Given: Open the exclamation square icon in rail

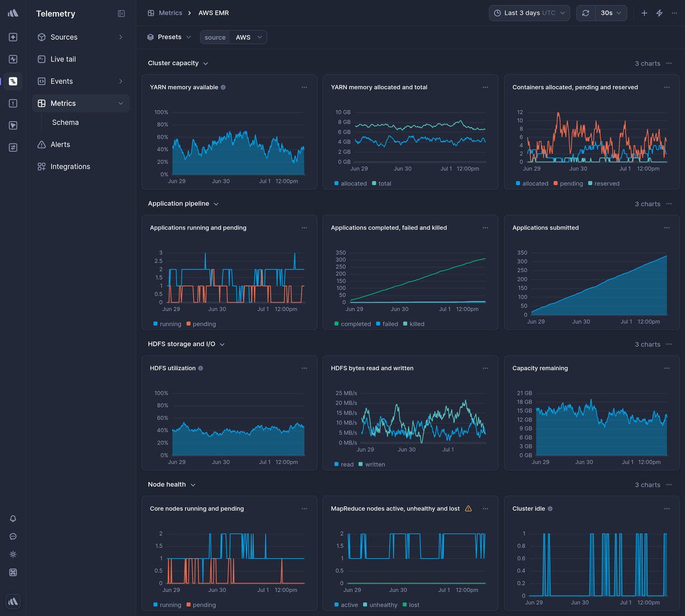Looking at the screenshot, I should pos(13,103).
